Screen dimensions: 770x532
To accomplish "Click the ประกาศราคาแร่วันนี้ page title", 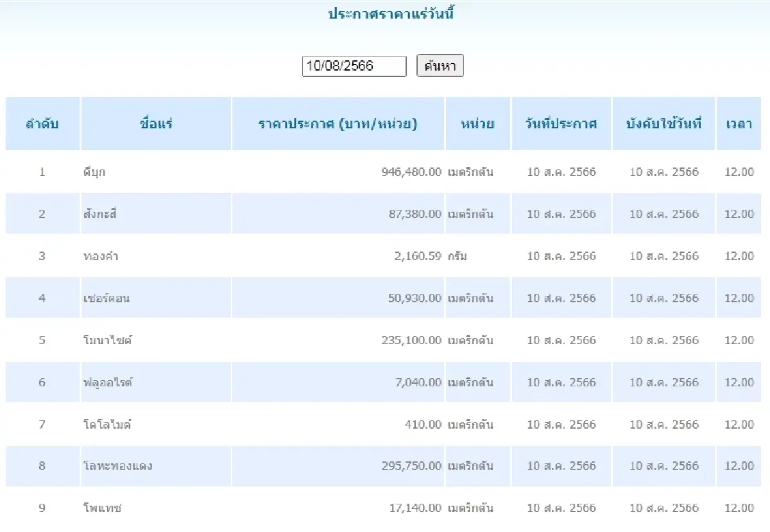I will (x=391, y=14).
